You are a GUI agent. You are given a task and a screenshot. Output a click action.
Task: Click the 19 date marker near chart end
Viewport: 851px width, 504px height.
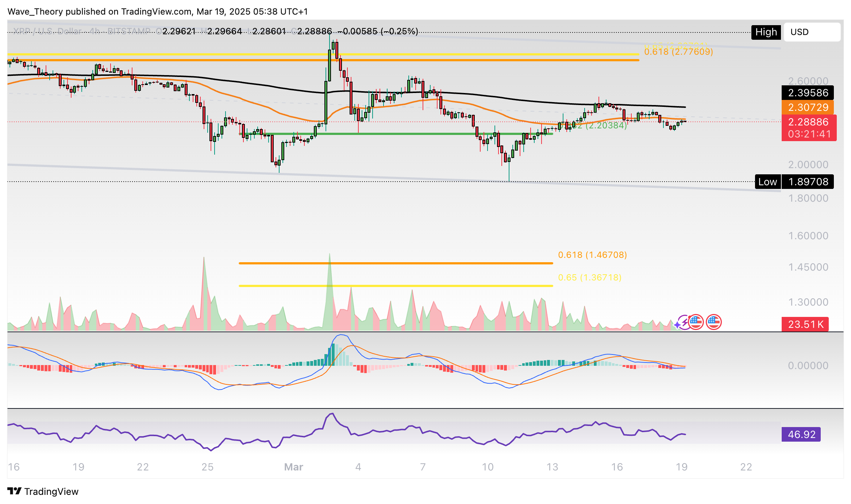coord(681,467)
